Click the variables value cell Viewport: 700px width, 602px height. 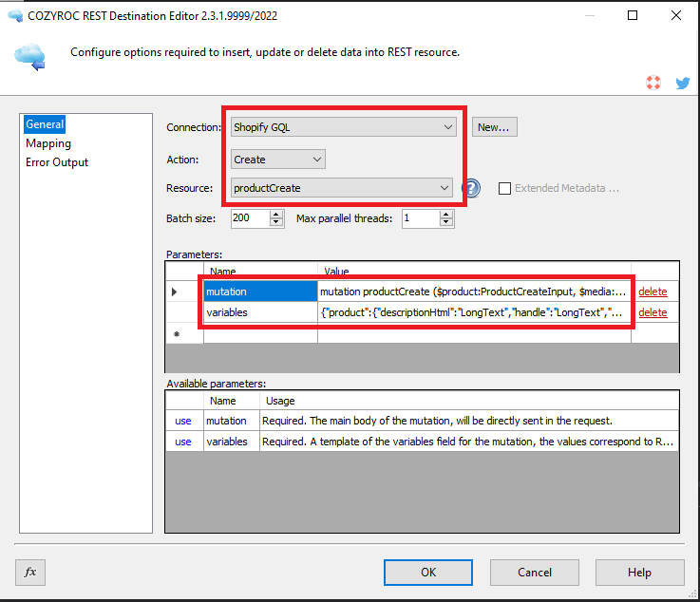click(473, 312)
